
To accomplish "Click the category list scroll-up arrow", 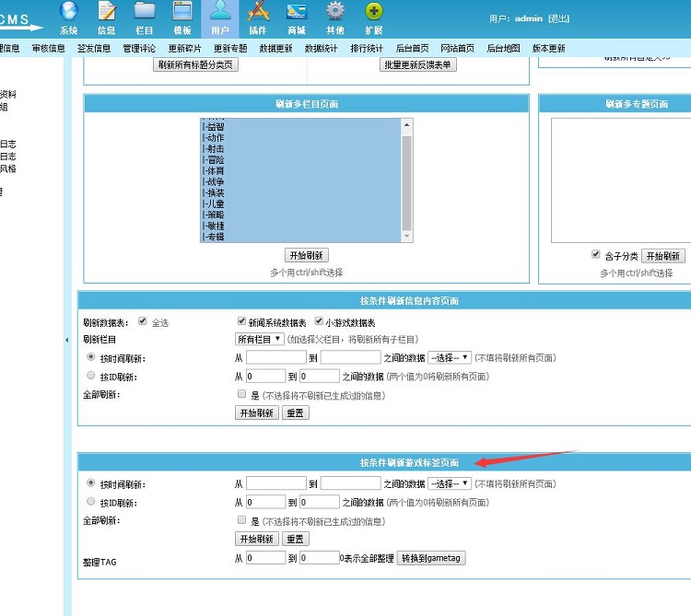I will [406, 125].
